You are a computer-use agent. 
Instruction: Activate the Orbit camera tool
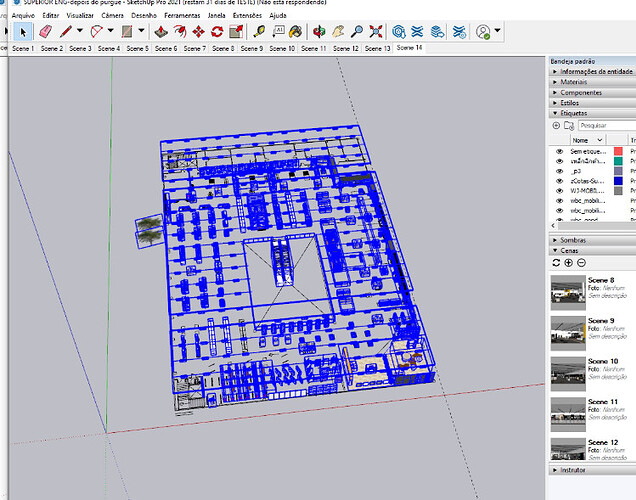click(319, 32)
